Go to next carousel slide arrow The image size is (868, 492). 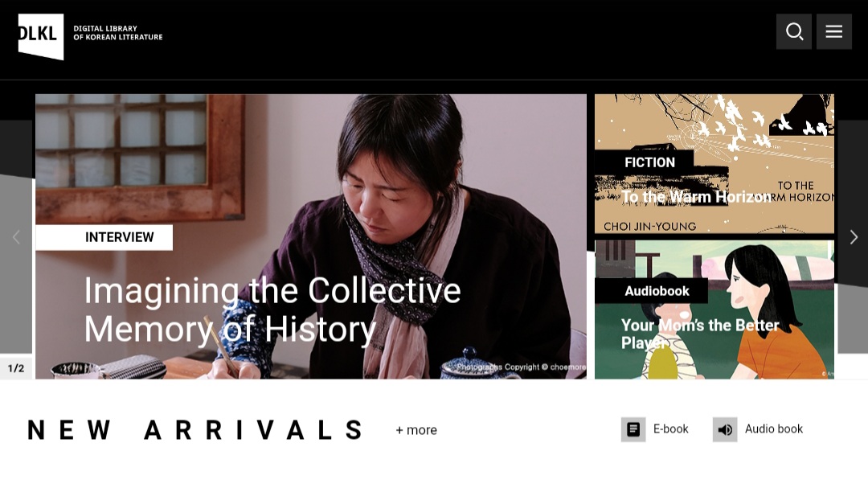click(x=854, y=237)
